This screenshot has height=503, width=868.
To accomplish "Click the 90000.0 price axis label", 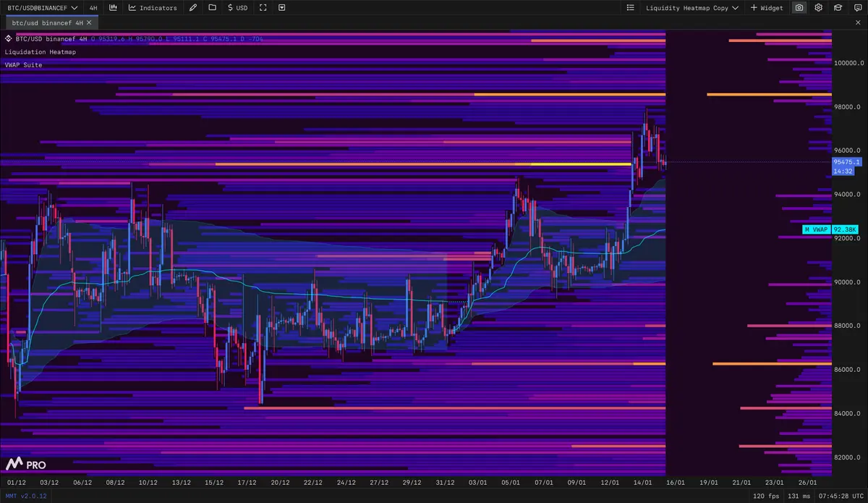I will click(846, 282).
